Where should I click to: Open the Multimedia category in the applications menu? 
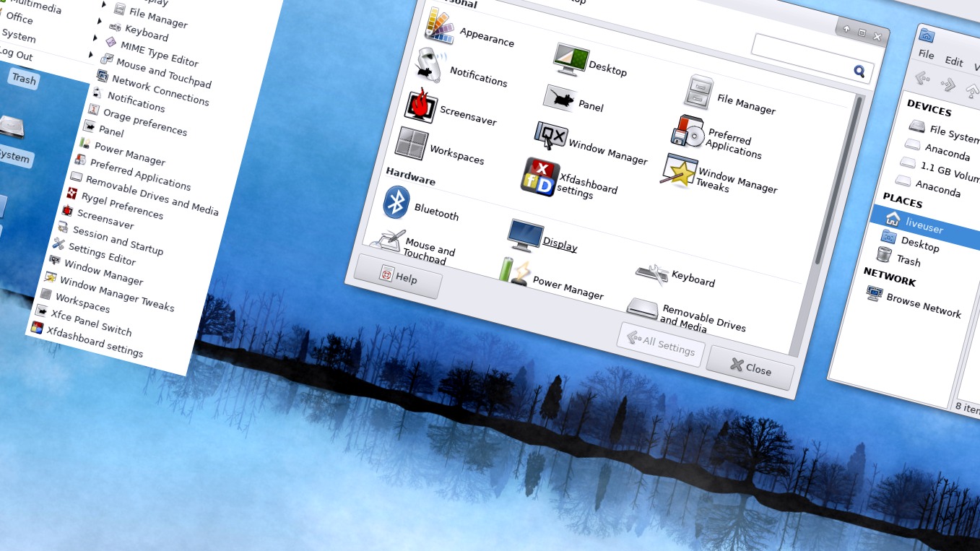(x=32, y=6)
